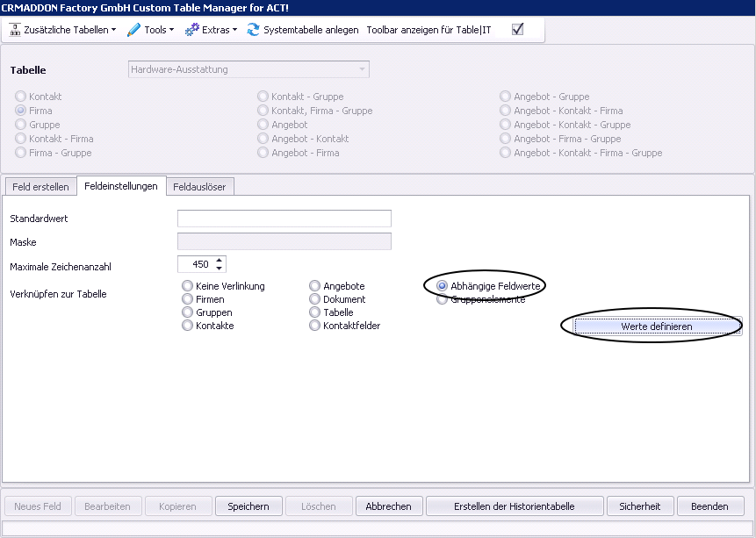The height and width of the screenshot is (538, 756).
Task: Click the Systemtabelle anlegen refresh icon
Action: 253,30
